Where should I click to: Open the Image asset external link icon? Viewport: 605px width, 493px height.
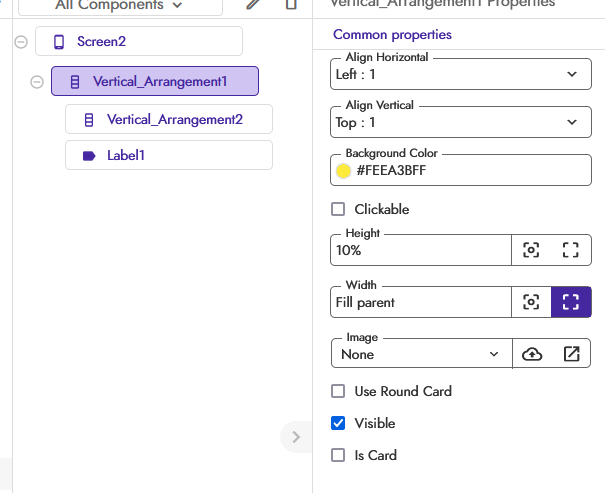tap(571, 354)
